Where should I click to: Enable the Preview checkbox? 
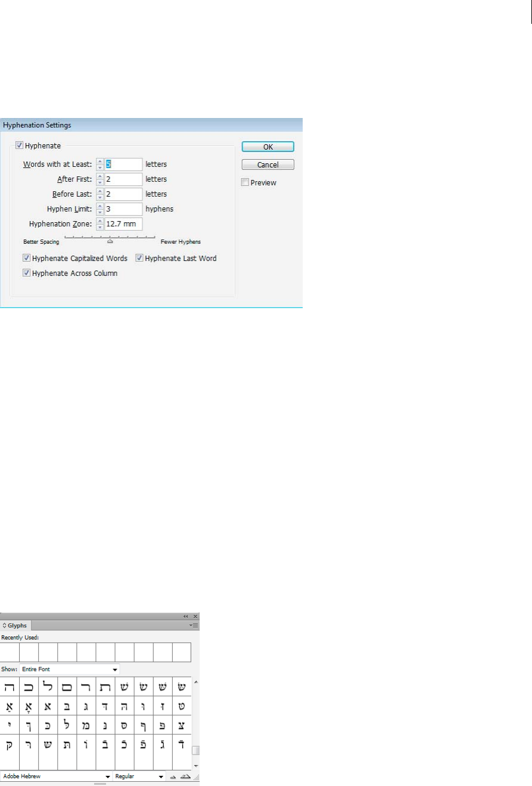click(245, 182)
